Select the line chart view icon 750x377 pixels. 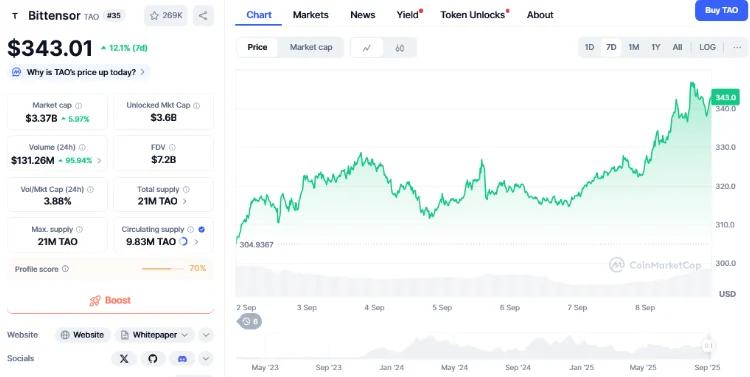click(367, 47)
